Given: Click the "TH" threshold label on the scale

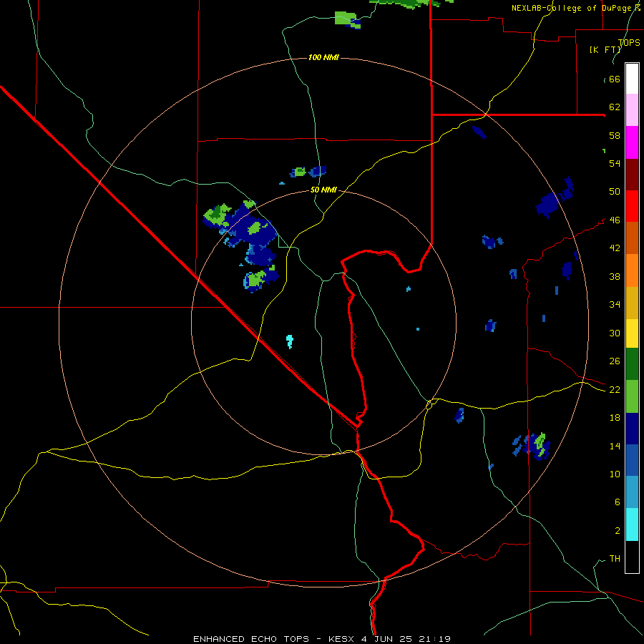Looking at the screenshot, I should pos(615,559).
